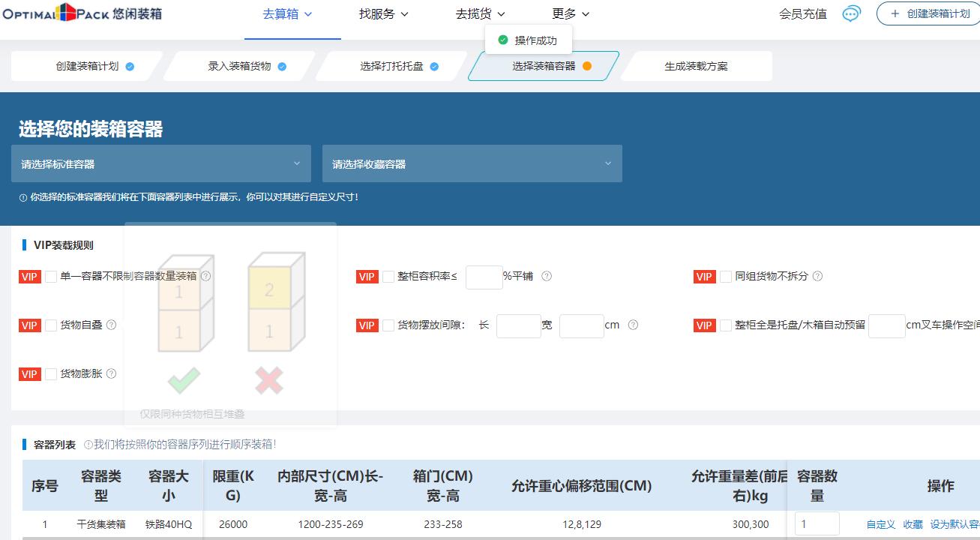The height and width of the screenshot is (540, 980).
Task: Enable 单一容器不限制容器数量装箱 checkbox
Action: [x=51, y=277]
